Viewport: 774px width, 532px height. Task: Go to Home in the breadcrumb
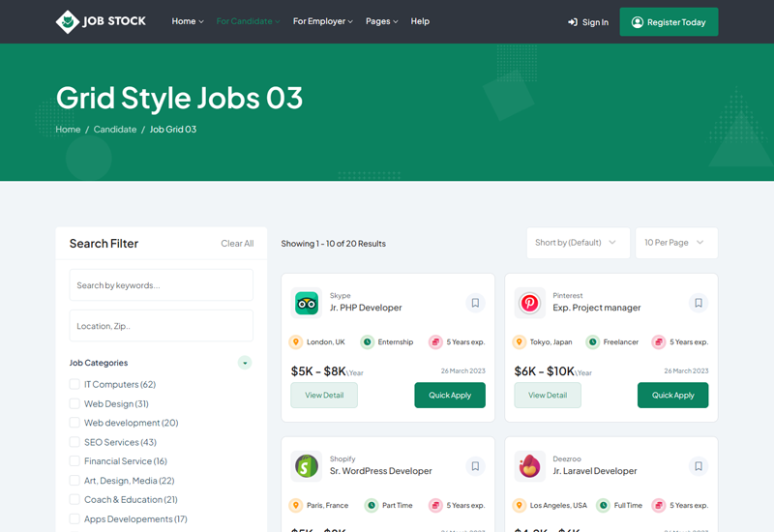click(x=68, y=130)
